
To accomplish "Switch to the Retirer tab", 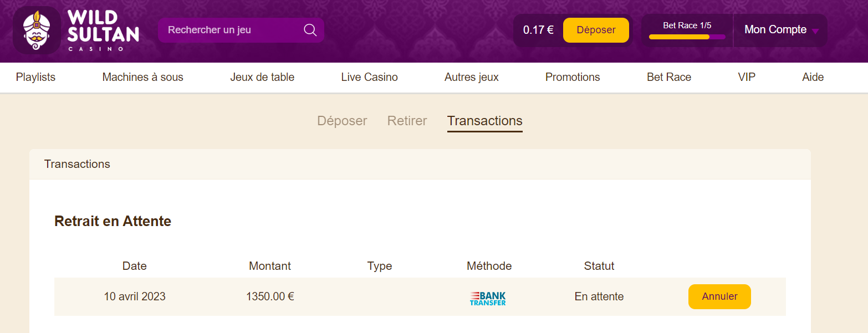I will [407, 121].
